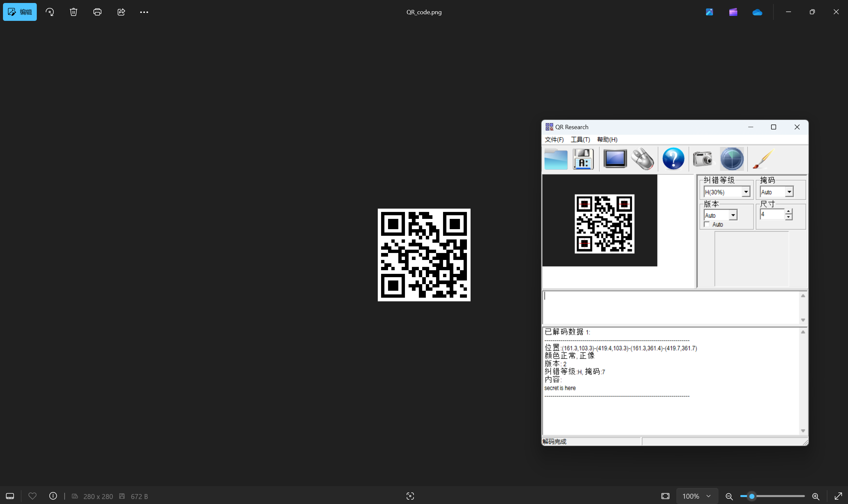
Task: Share the QR_code.png image
Action: point(121,12)
